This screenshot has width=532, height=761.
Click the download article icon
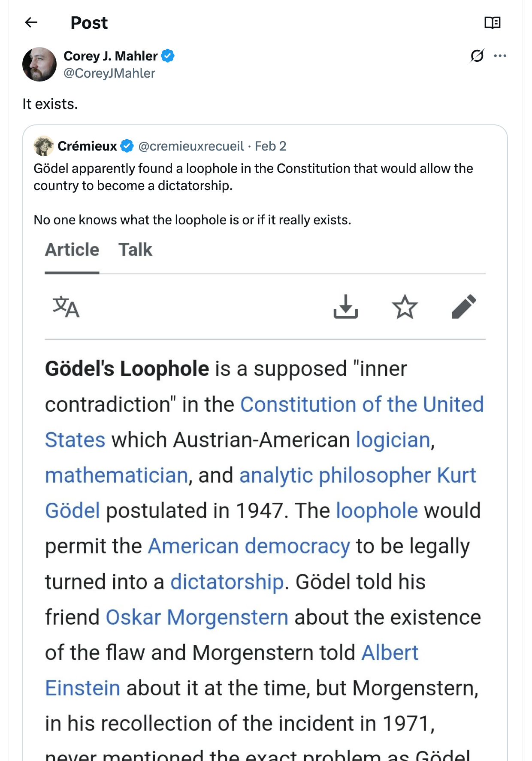pos(346,307)
